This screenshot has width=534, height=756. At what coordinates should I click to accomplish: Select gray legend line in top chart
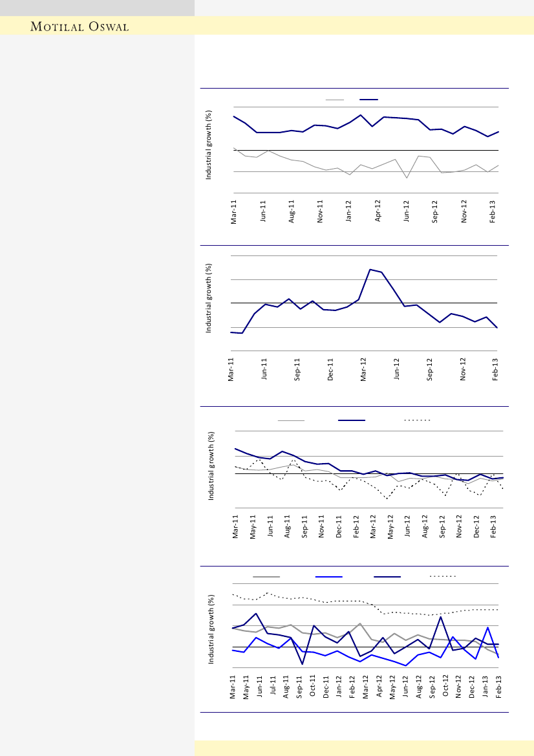coord(335,100)
